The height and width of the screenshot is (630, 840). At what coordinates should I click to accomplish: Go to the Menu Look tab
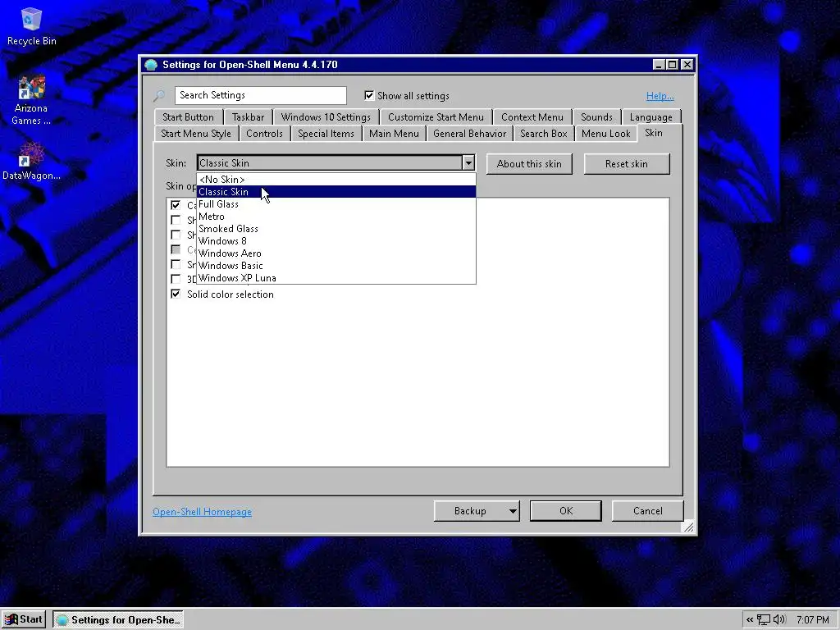point(606,134)
